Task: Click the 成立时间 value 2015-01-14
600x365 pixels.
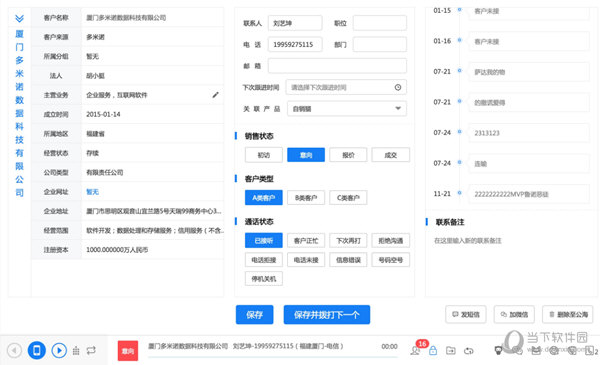Action: 103,114
